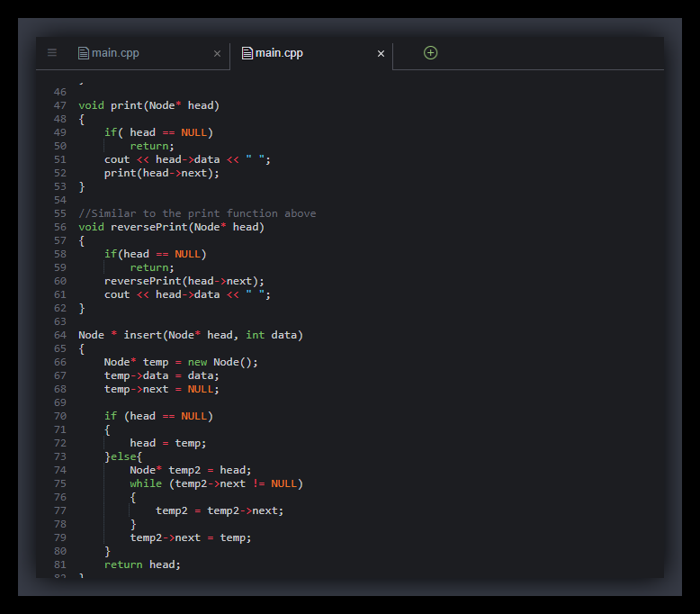The width and height of the screenshot is (700, 614).
Task: Click line number 81 in the gutter
Action: coord(59,564)
